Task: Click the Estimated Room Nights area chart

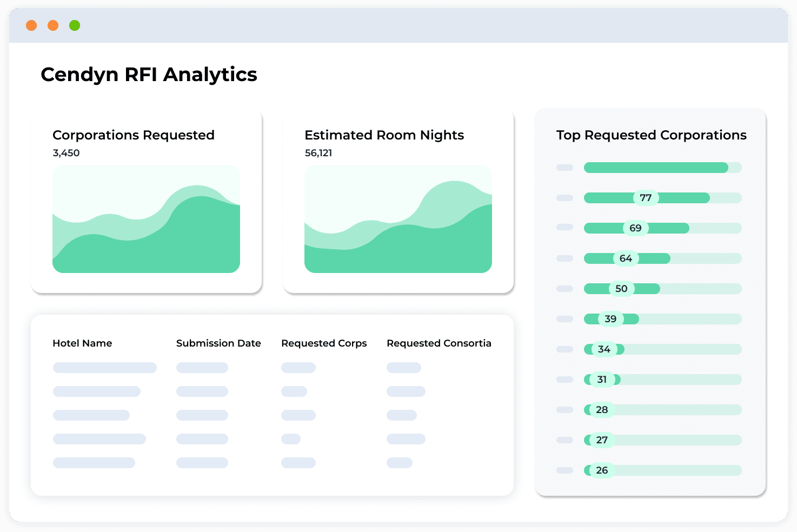Action: click(x=398, y=219)
